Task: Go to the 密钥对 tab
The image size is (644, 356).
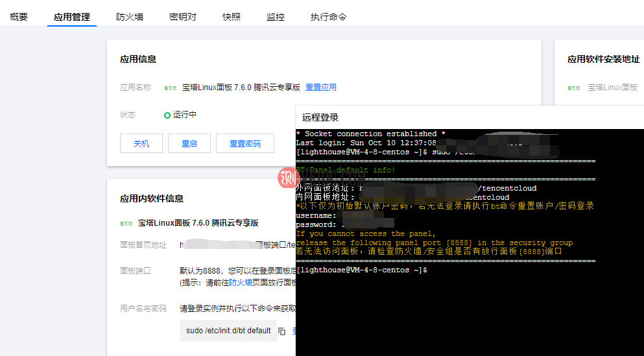Action: (183, 17)
